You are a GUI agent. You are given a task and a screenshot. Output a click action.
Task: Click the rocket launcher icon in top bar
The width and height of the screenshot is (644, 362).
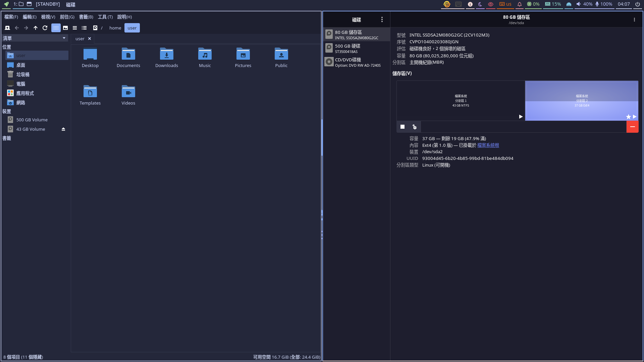click(6, 4)
